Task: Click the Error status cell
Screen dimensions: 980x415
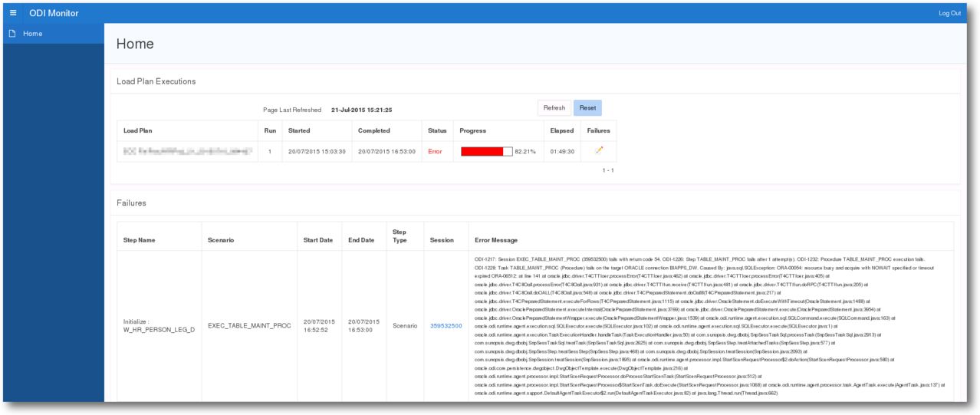Action: tap(435, 151)
